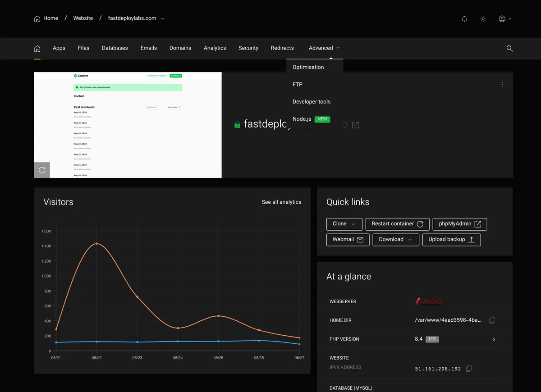Screen dimensions: 541x392
Task: Open the three-dot options menu on site card
Action: click(x=502, y=85)
